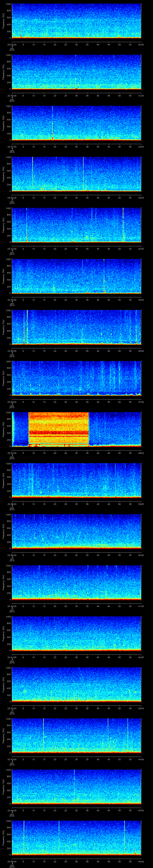Click the 22:45:00 start time label
The height and width of the screenshot is (868, 153).
coord(12,861)
